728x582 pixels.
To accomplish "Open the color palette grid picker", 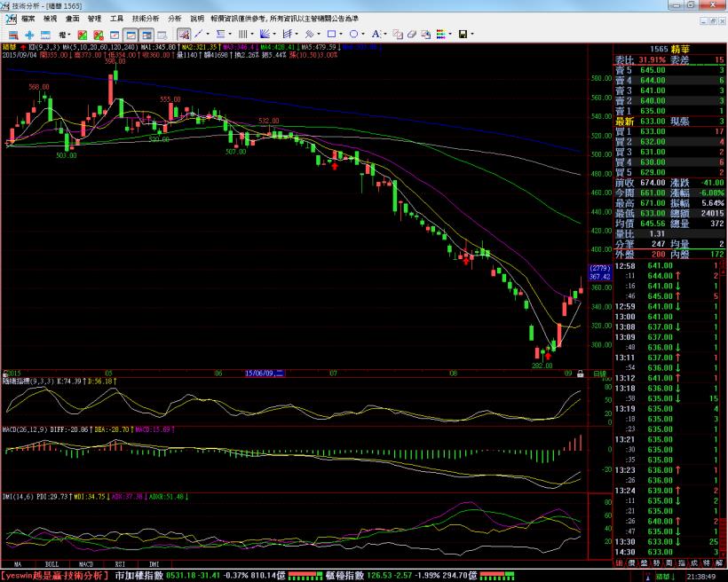I will (440, 35).
